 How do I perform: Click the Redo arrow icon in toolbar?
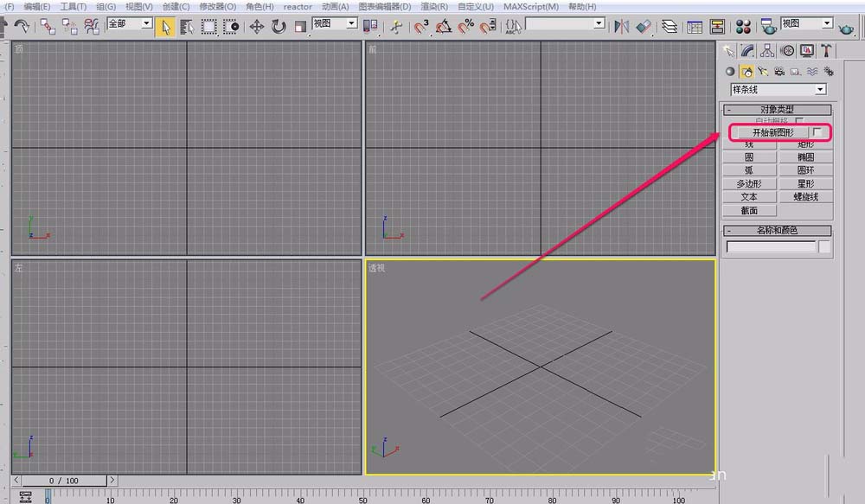[x=22, y=26]
